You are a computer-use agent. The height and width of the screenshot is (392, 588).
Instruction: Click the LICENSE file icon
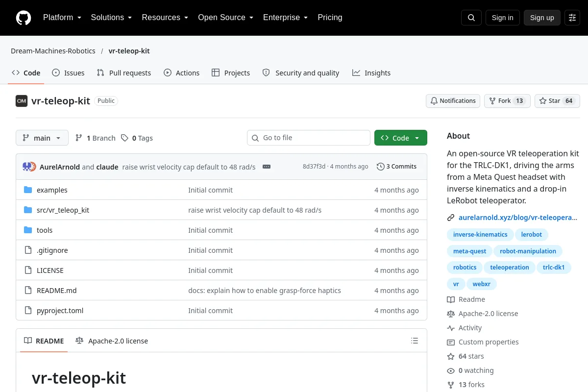tap(28, 270)
